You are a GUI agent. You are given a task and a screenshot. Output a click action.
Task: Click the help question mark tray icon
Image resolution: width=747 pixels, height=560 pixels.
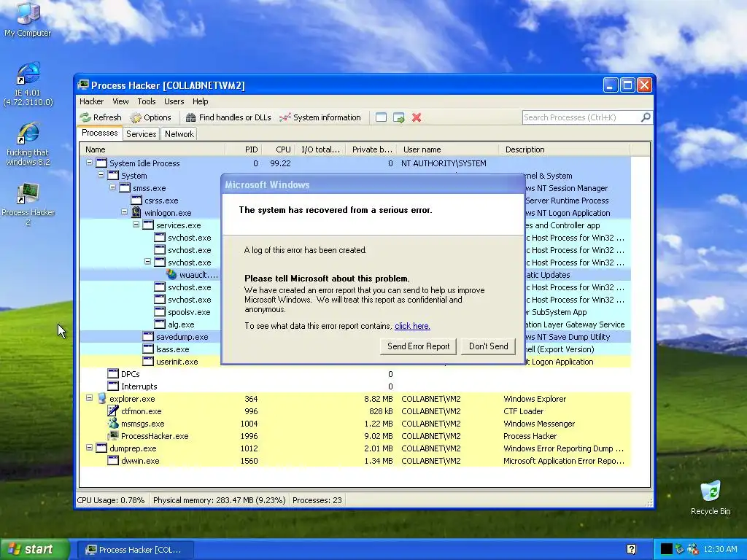(631, 550)
